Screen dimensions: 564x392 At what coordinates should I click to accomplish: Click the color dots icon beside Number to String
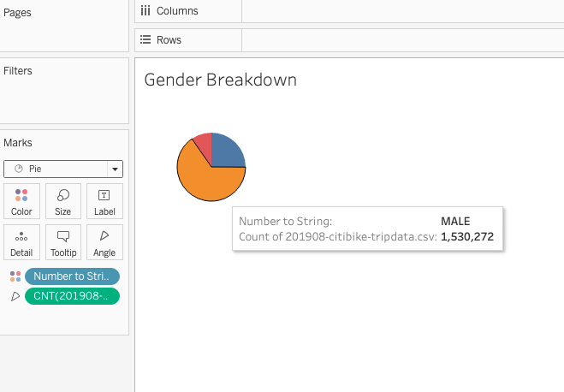tap(15, 276)
